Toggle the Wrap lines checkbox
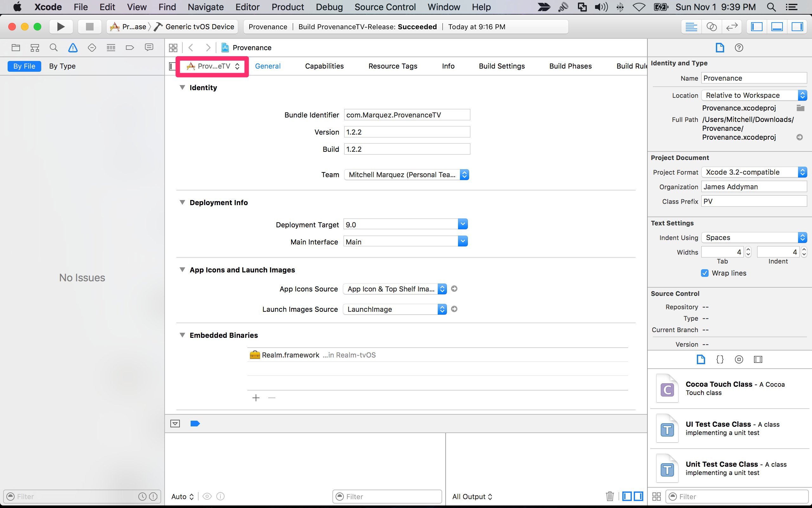This screenshot has width=812, height=508. click(704, 273)
